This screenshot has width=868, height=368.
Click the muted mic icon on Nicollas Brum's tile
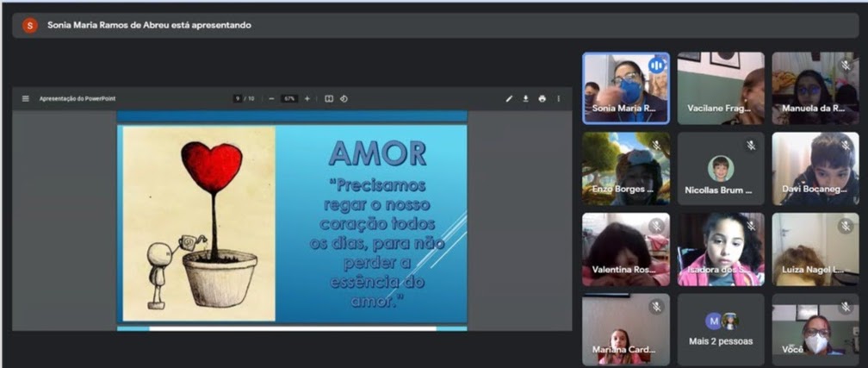pos(751,146)
